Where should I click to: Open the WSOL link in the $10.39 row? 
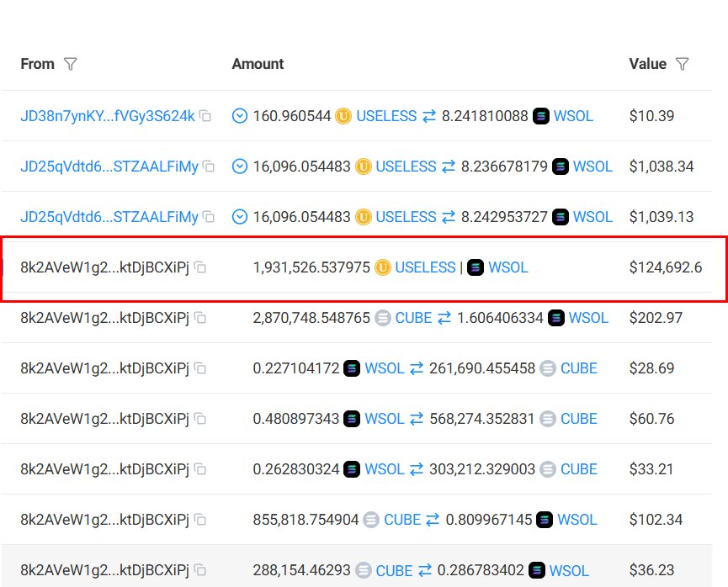pyautogui.click(x=573, y=116)
